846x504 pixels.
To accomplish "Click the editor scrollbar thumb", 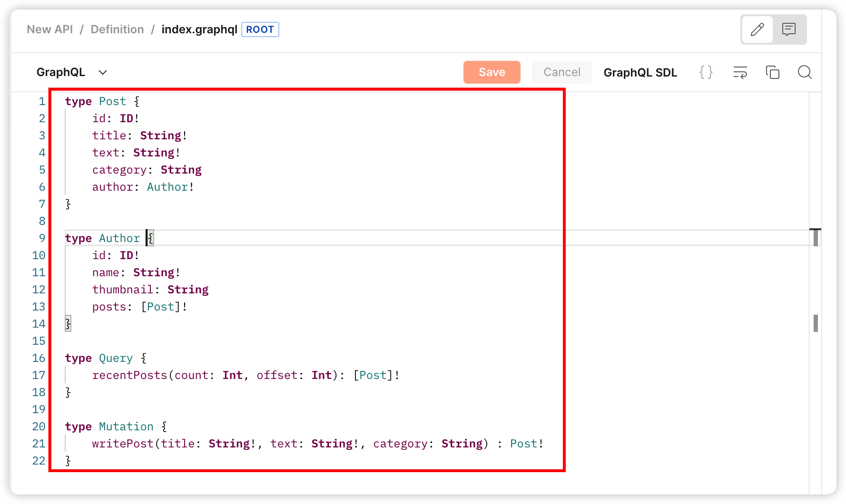I will pos(816,323).
